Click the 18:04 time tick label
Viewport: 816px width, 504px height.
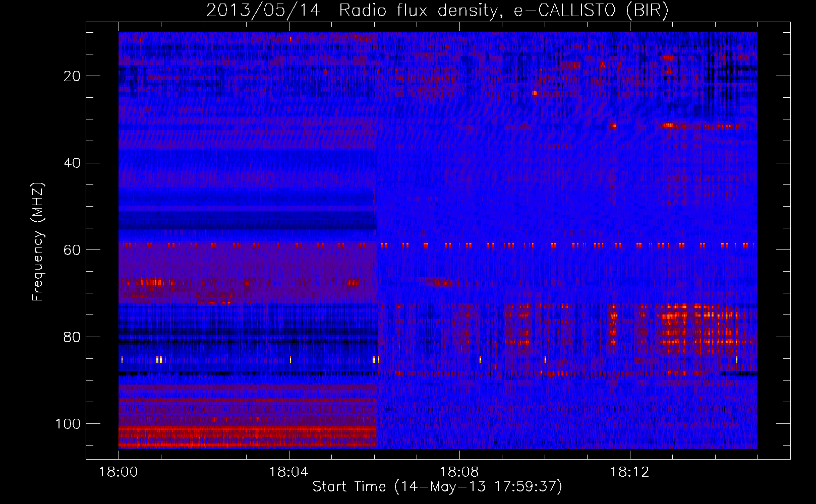[288, 472]
